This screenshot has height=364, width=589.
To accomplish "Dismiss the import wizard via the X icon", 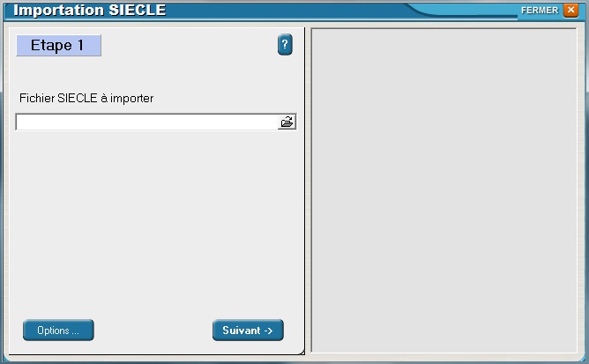I will coord(571,10).
